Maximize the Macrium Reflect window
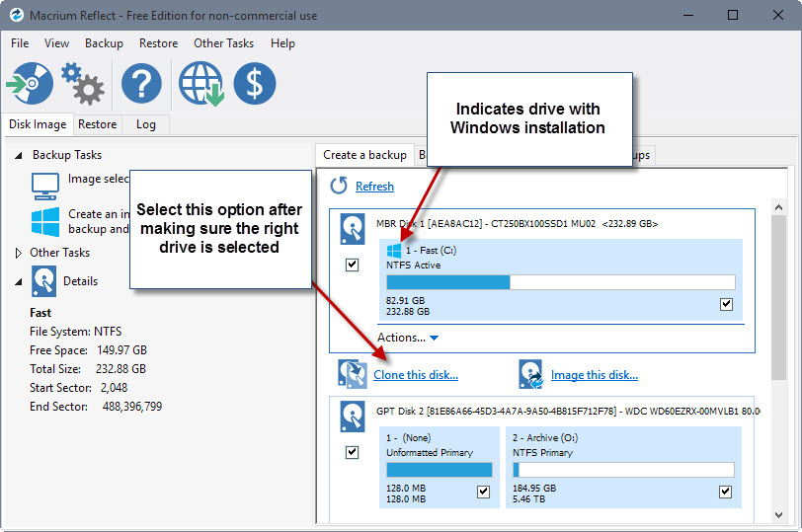The width and height of the screenshot is (802, 532). 733,15
